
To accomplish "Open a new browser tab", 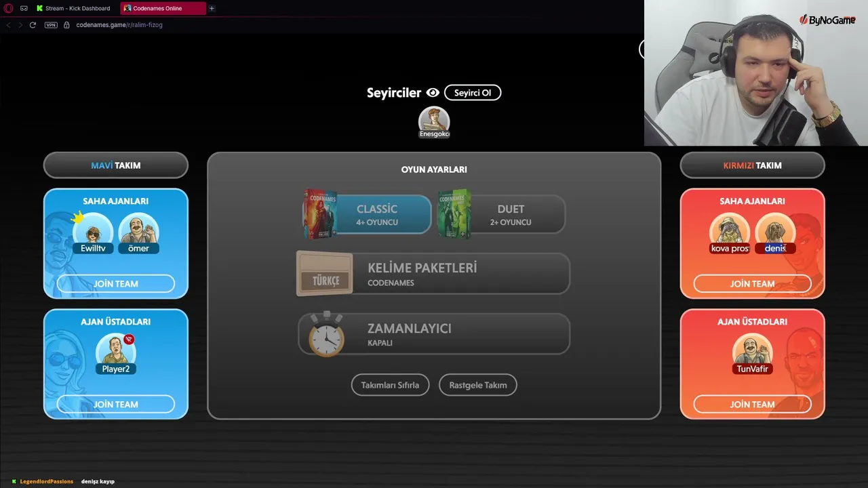I will pyautogui.click(x=212, y=8).
